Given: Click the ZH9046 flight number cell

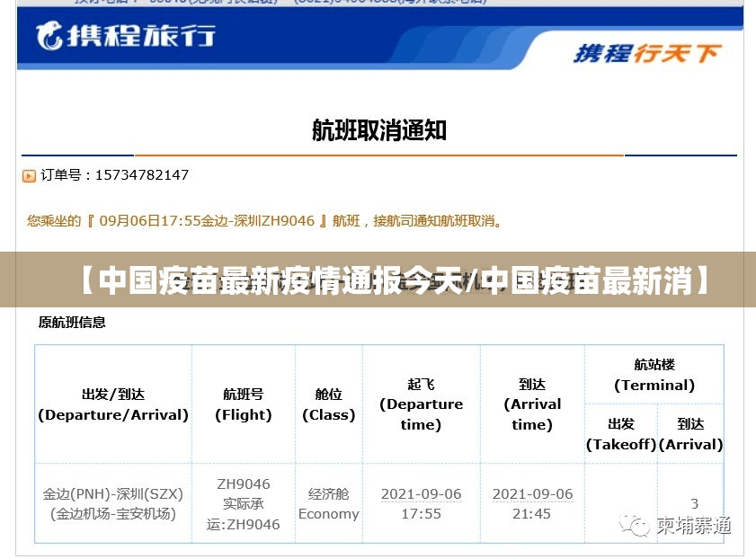Looking at the screenshot, I should (243, 503).
